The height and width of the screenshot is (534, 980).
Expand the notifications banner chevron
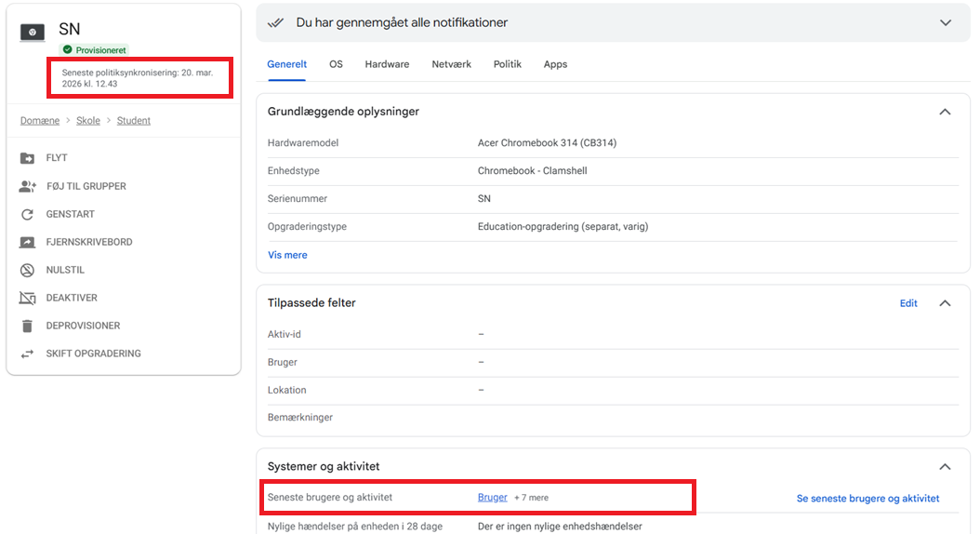(946, 22)
